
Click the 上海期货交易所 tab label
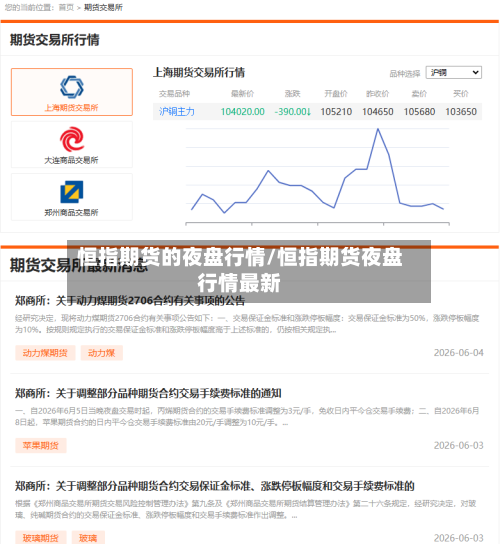pos(71,108)
